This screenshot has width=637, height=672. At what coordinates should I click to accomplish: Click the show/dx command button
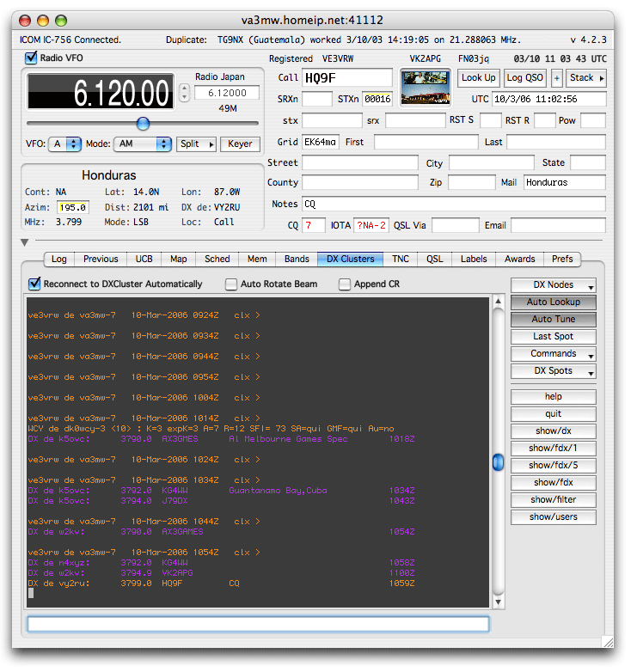553,431
